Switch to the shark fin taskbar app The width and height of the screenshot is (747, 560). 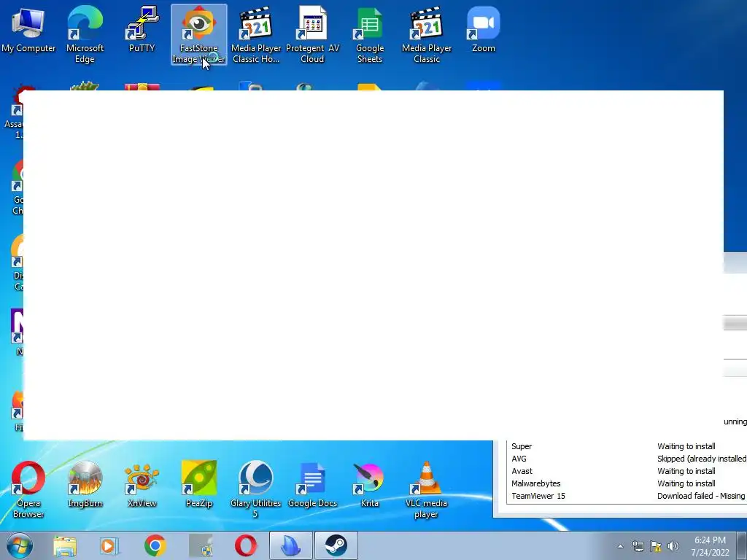[x=291, y=545]
